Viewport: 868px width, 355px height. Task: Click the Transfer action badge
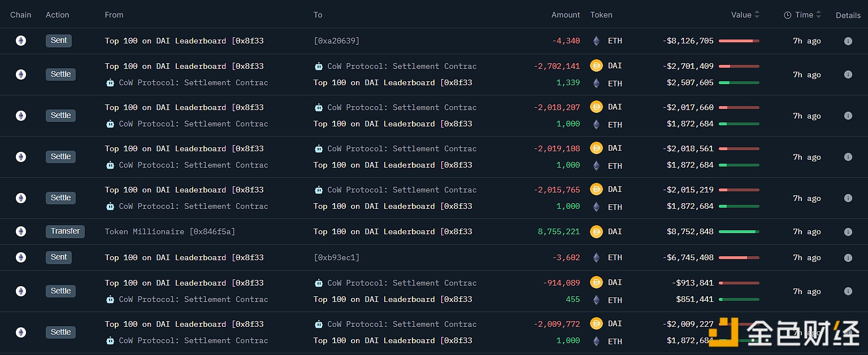tap(65, 231)
